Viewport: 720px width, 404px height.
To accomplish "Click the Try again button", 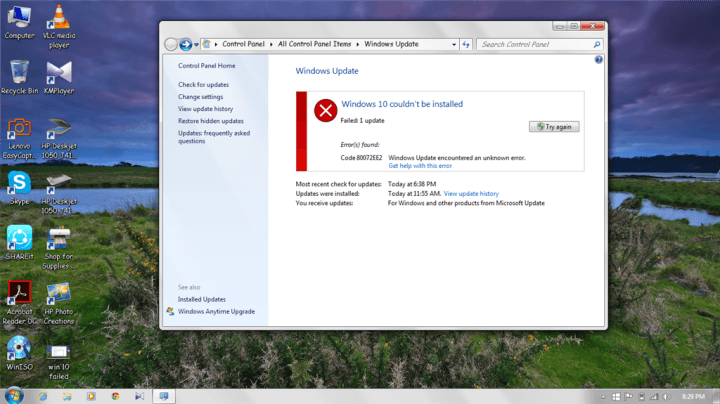I will 554,127.
